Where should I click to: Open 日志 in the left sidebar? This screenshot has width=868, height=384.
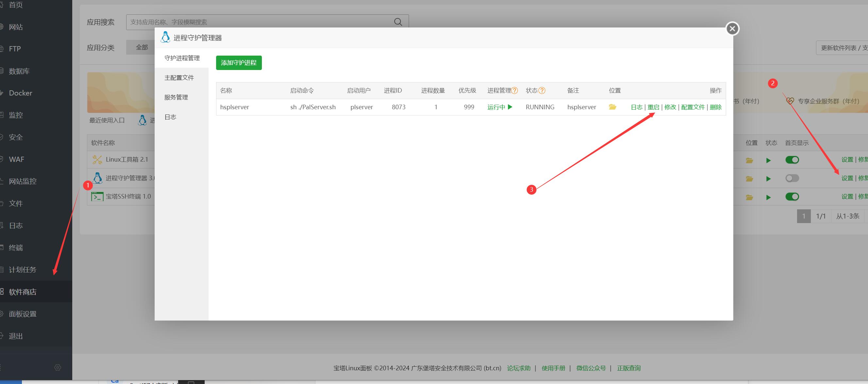click(16, 225)
